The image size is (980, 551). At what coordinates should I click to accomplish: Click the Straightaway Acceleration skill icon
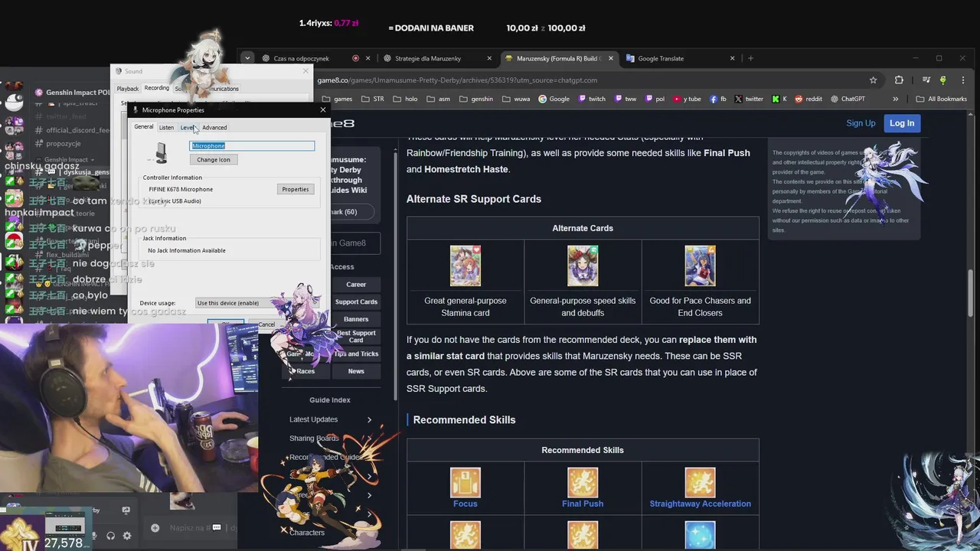(700, 482)
